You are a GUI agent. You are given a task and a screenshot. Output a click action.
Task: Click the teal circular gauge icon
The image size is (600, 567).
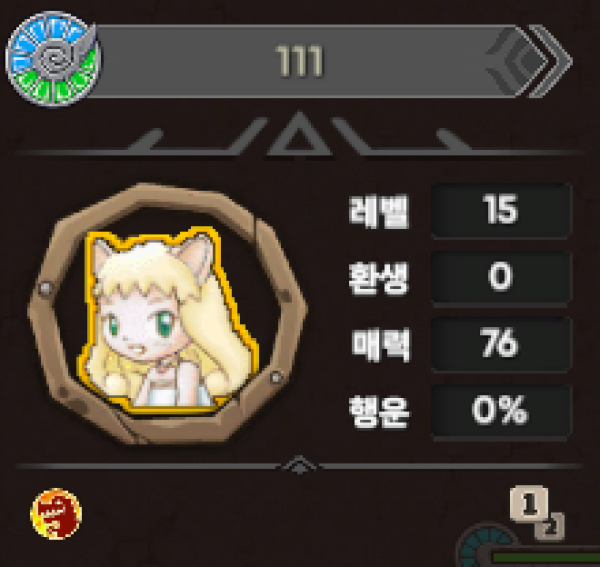tap(485, 546)
